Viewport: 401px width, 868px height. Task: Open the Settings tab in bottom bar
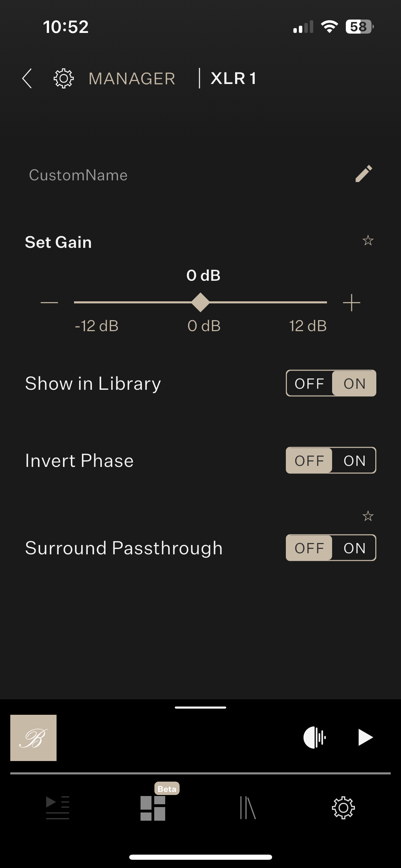click(343, 808)
